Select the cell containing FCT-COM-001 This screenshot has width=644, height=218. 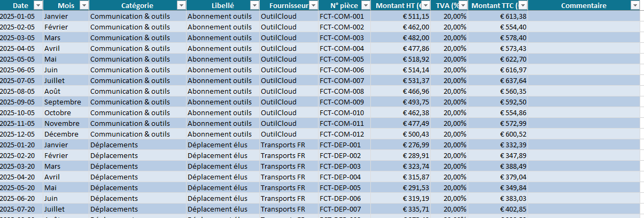pyautogui.click(x=342, y=16)
